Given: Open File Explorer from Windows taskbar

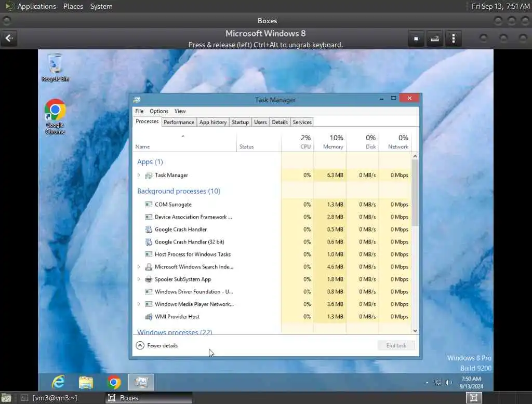Looking at the screenshot, I should (x=86, y=382).
